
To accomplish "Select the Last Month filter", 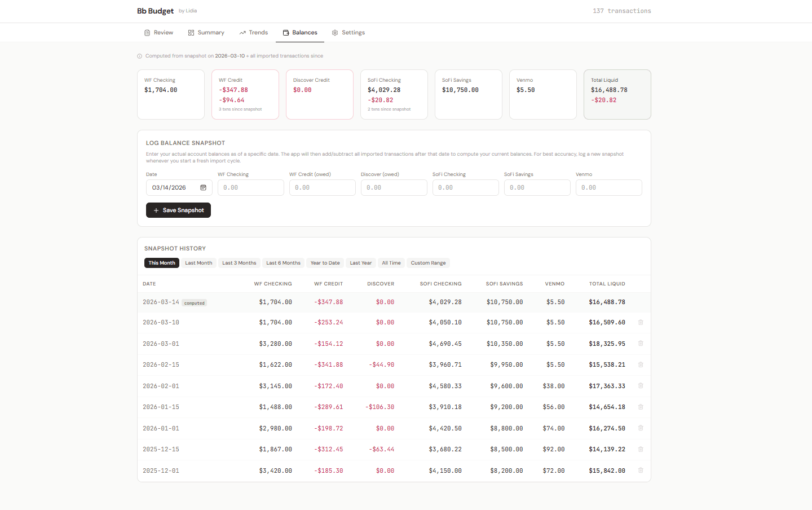I will tap(198, 262).
